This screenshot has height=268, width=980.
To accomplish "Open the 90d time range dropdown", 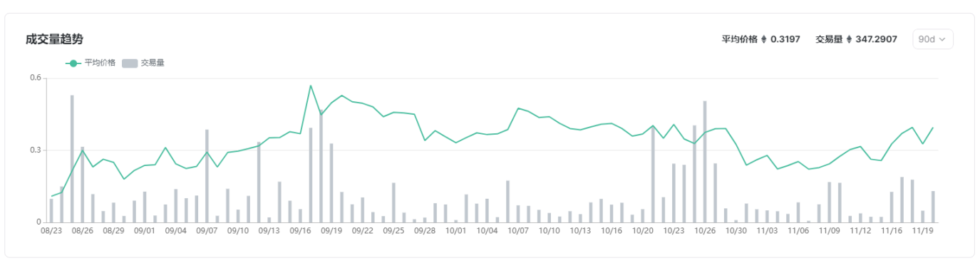I will point(932,39).
